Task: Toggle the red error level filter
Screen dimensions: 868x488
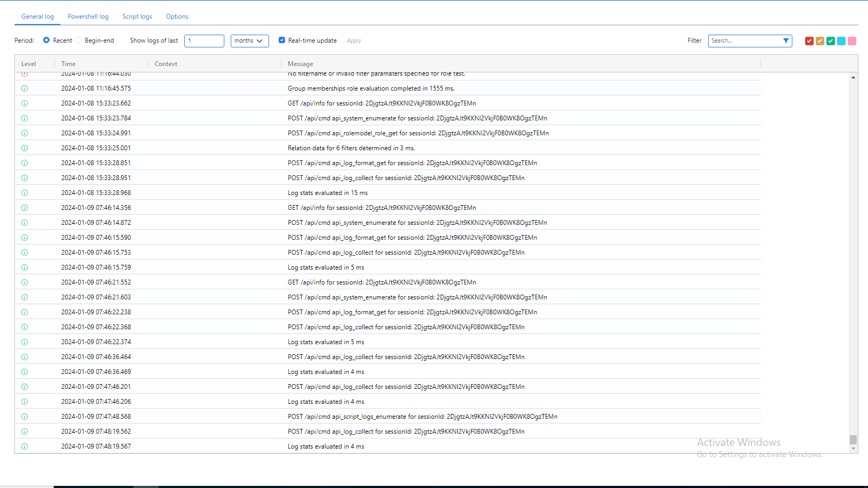Action: click(x=809, y=40)
